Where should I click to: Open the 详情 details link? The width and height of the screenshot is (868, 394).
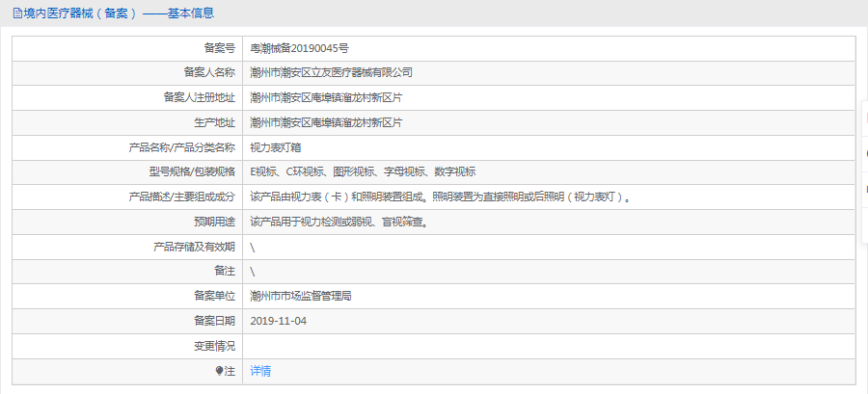pyautogui.click(x=260, y=371)
